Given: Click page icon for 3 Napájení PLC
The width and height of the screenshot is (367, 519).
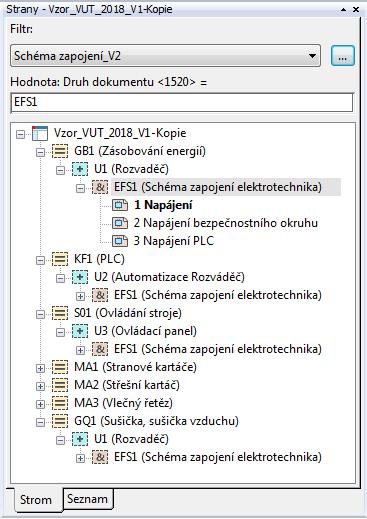Looking at the screenshot, I should (x=120, y=241).
